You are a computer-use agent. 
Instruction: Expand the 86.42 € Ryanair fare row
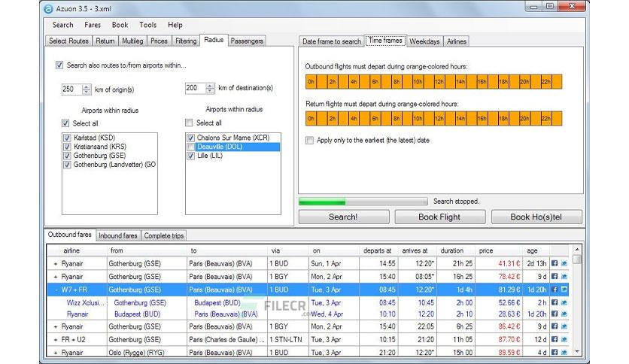tap(56, 326)
